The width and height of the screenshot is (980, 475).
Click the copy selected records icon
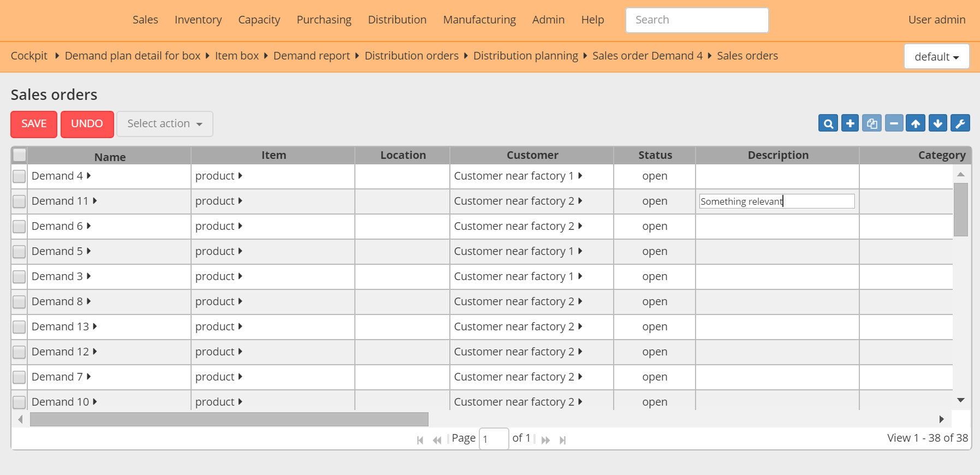click(x=872, y=123)
